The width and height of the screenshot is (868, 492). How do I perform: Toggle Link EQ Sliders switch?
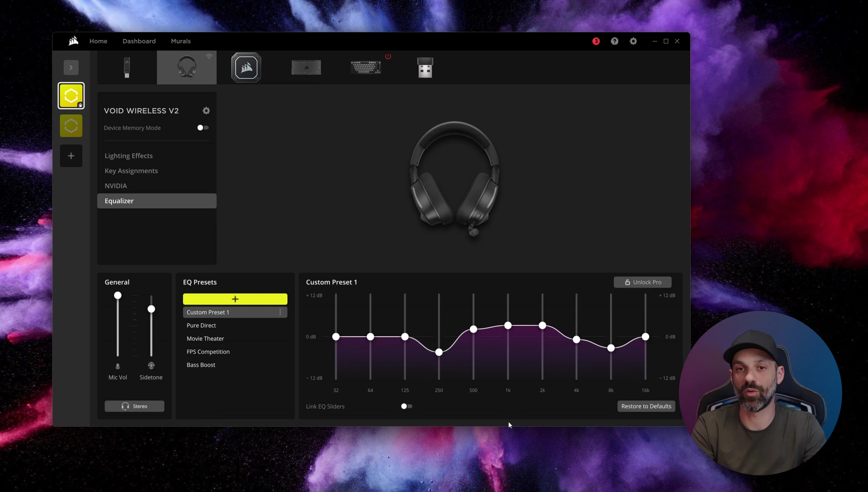(407, 406)
